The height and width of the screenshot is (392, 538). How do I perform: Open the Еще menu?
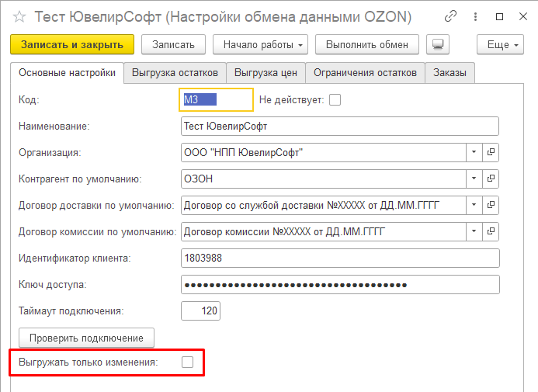(x=500, y=44)
